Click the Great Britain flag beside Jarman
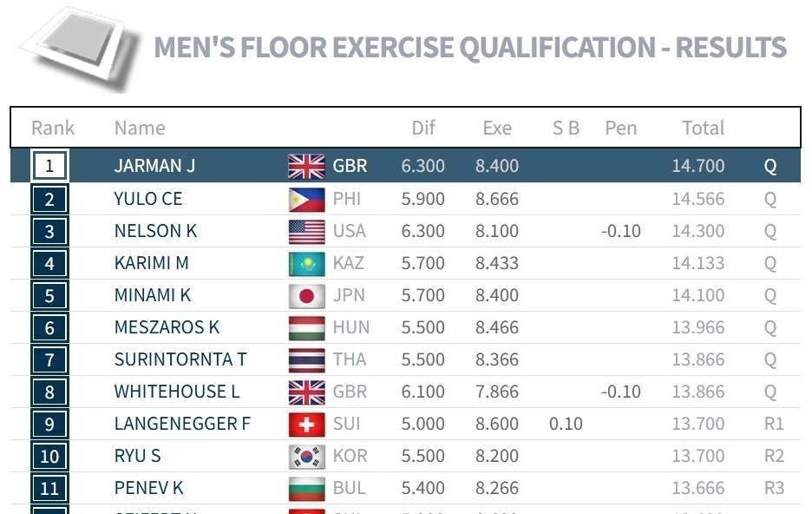The height and width of the screenshot is (514, 812). pos(306,166)
